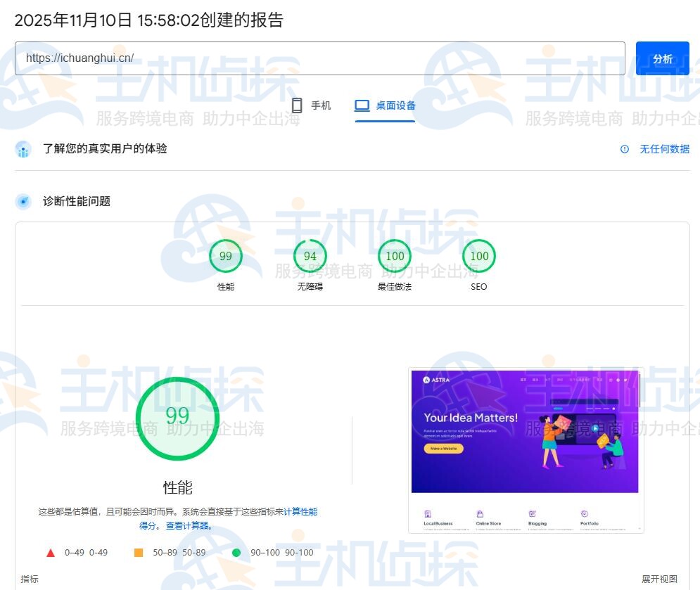Image resolution: width=700 pixels, height=590 pixels.
Task: Click the 无障碍 94 score circle
Action: 310,256
